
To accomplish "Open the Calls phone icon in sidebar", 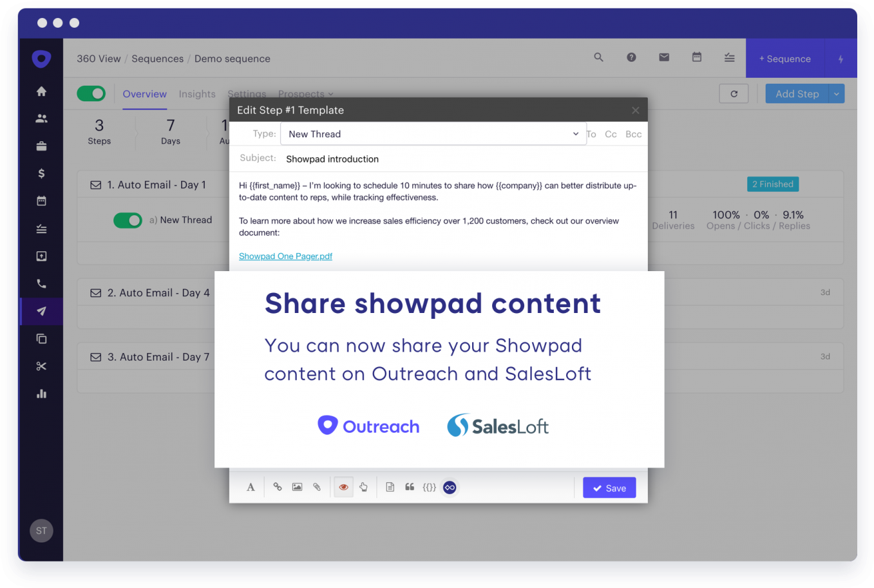I will point(41,283).
